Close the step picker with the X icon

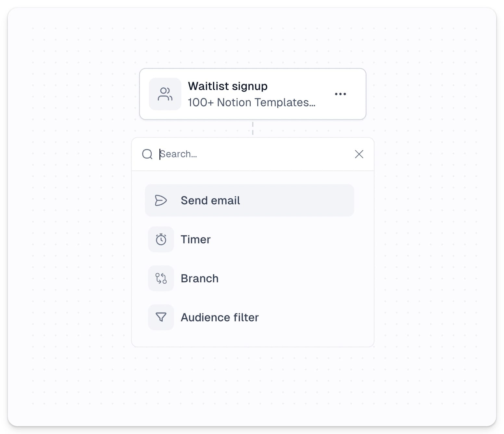(x=359, y=154)
